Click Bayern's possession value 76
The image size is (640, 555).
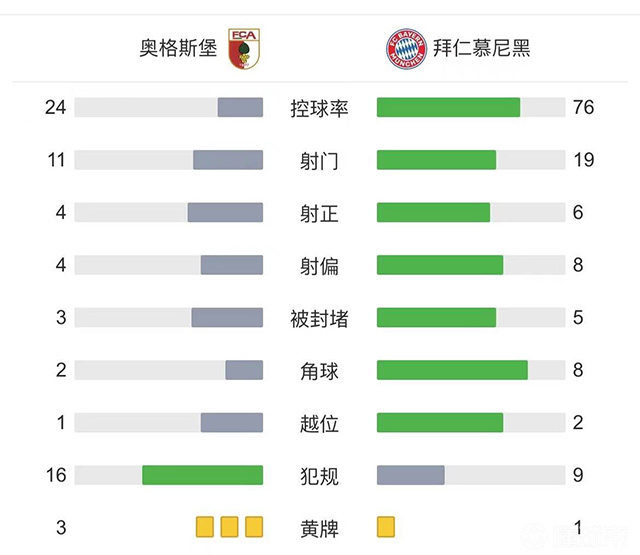583,107
